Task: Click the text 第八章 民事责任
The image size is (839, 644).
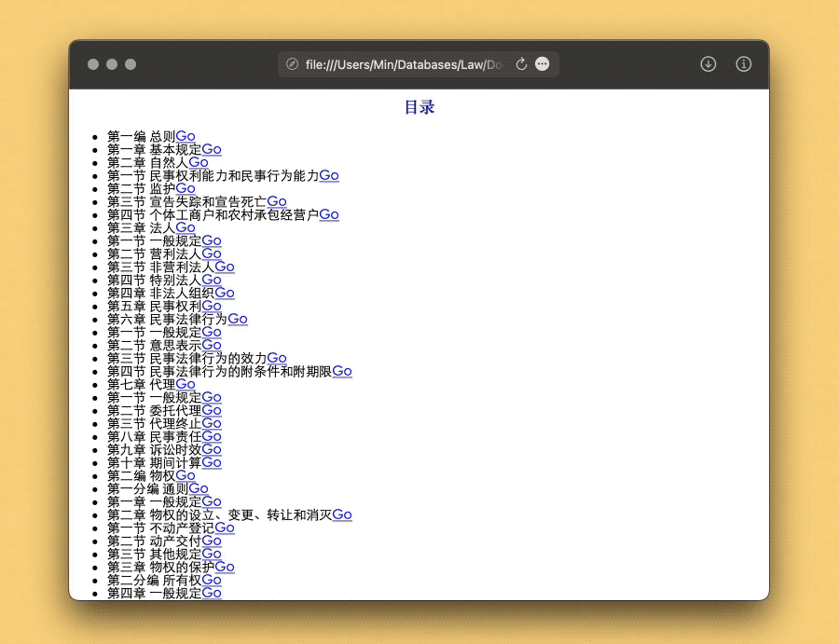Action: 154,436
